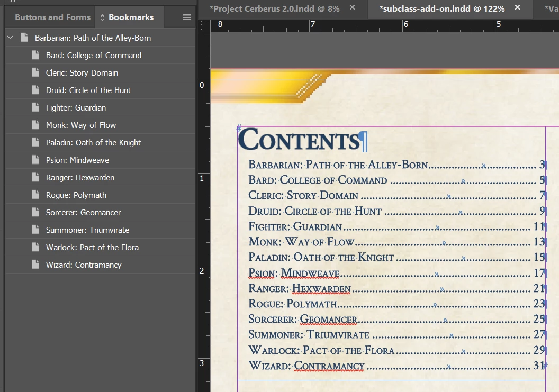
Task: Select bookmark Ranger: Hexwarden
Action: pyautogui.click(x=100, y=177)
